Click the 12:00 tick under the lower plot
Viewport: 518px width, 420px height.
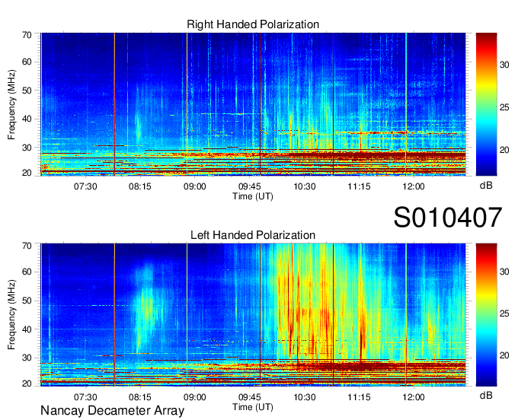[x=414, y=397]
